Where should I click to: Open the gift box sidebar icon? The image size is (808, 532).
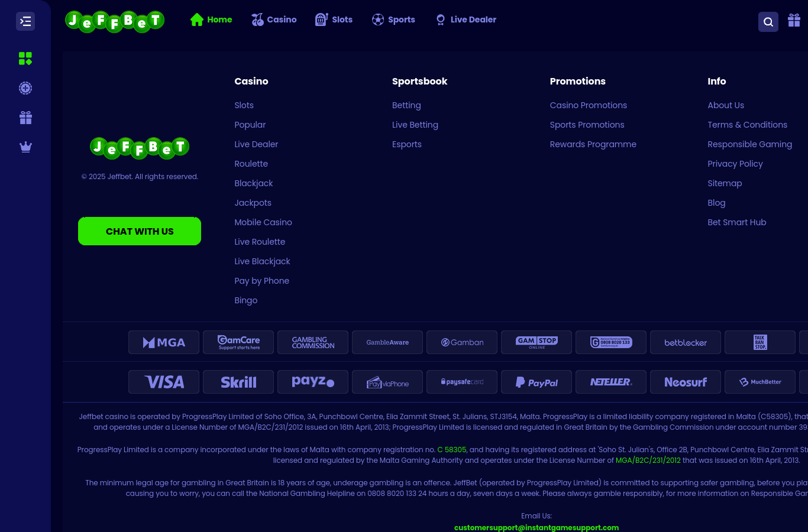(25, 118)
